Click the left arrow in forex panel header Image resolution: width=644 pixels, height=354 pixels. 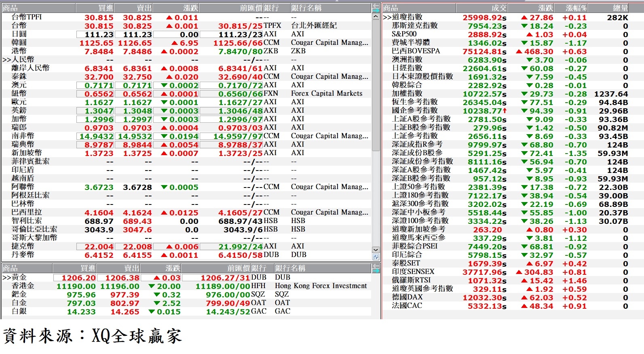coord(376,6)
